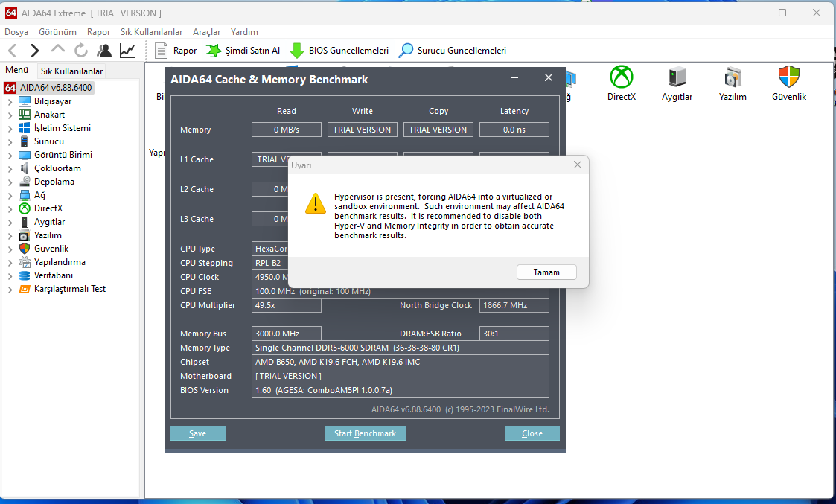Click the DRAM:FSB Ratio '30:1' value

pyautogui.click(x=514, y=334)
